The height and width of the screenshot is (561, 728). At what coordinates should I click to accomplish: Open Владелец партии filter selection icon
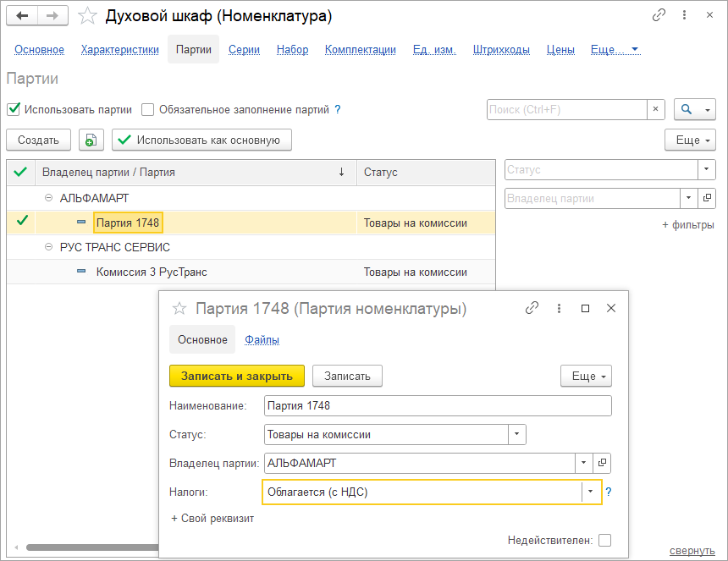707,198
